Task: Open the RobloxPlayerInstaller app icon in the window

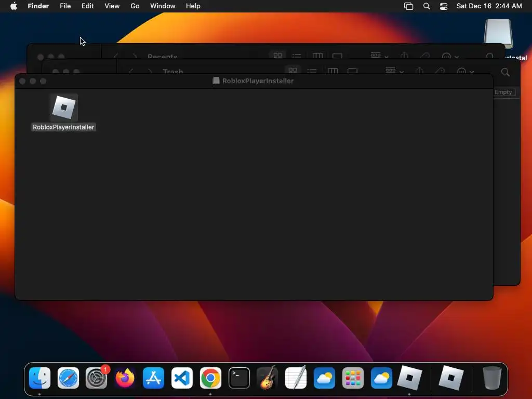Action: click(x=64, y=108)
